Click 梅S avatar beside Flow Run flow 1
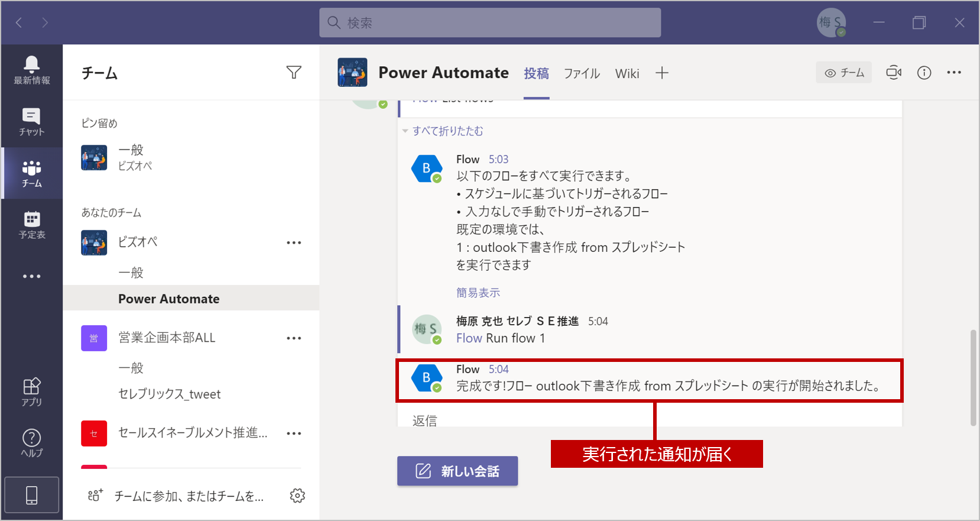Image resolution: width=980 pixels, height=521 pixels. pyautogui.click(x=427, y=329)
